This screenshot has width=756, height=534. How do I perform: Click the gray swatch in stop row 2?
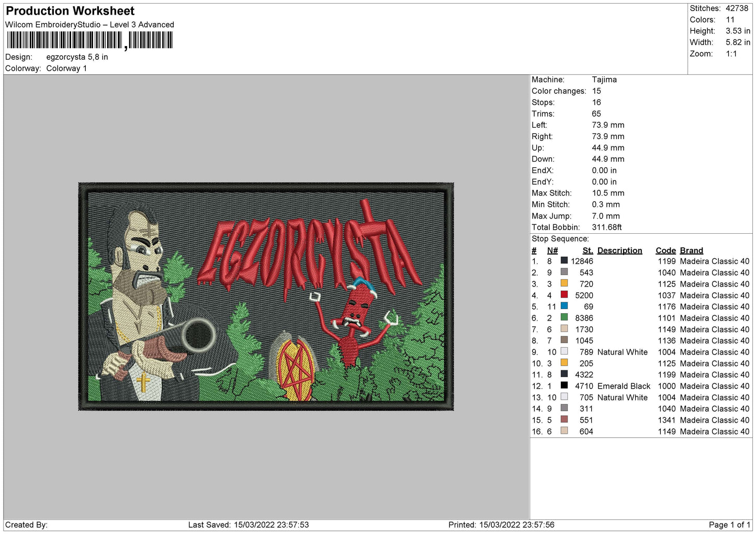click(x=564, y=272)
